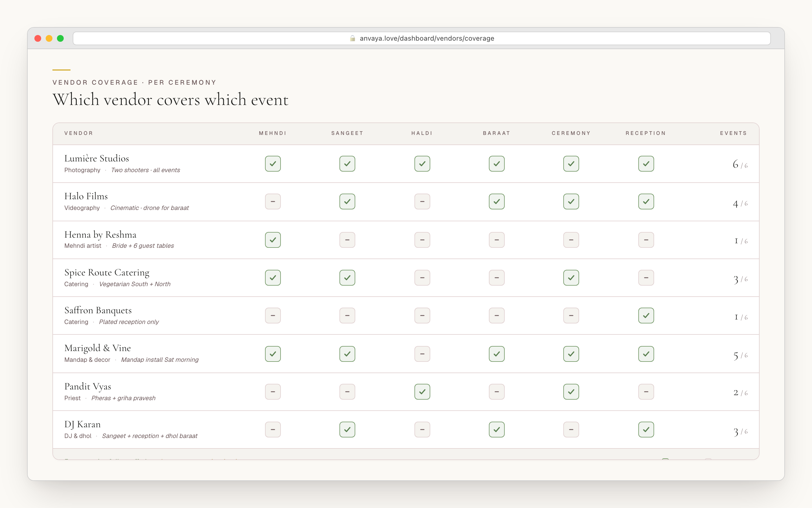This screenshot has width=812, height=508.
Task: Select the Henna by Reshma vendor name
Action: pyautogui.click(x=100, y=235)
